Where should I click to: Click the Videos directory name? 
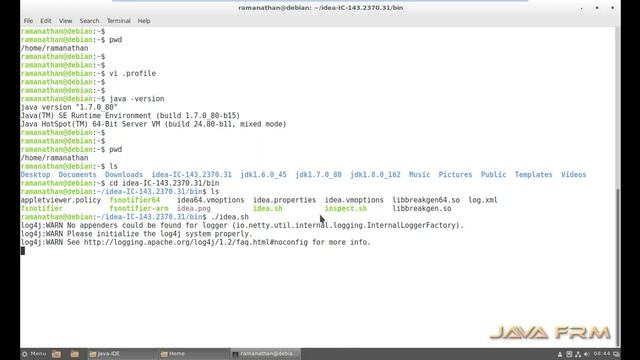point(573,175)
